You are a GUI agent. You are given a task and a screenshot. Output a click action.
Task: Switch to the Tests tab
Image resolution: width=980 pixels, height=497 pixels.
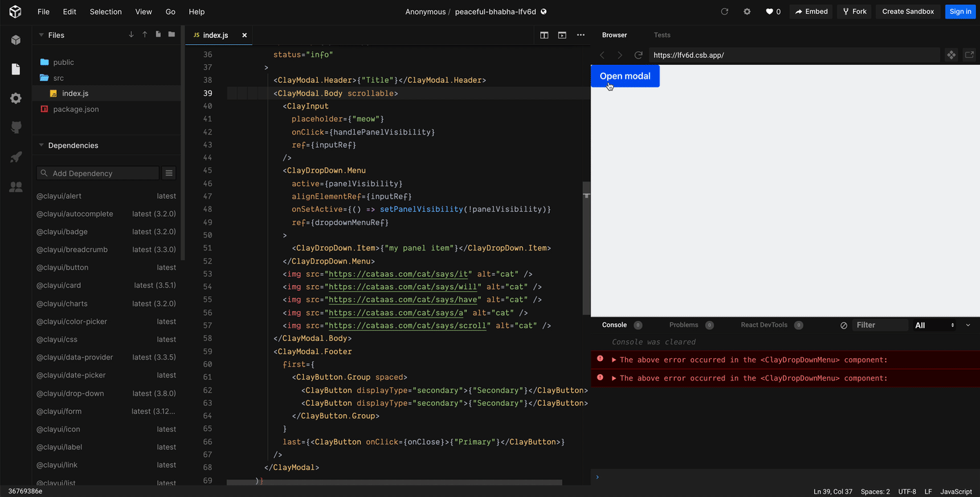(x=662, y=35)
